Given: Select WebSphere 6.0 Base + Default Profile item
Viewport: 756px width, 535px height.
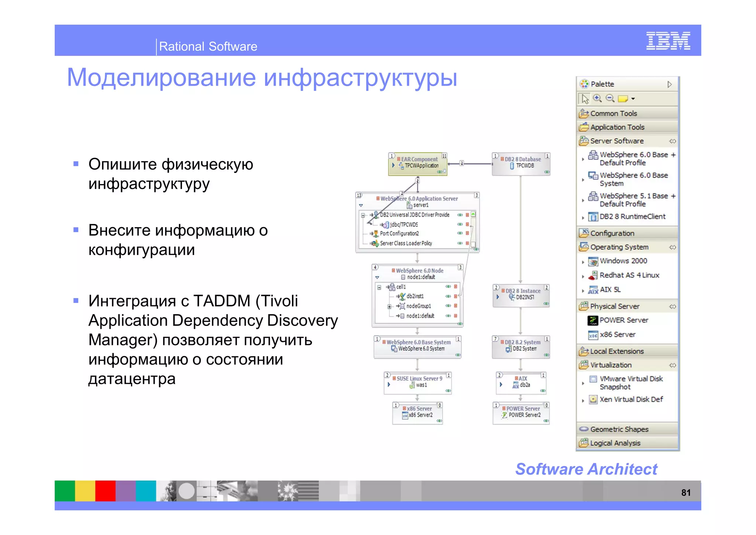Looking at the screenshot, I should tap(632, 159).
